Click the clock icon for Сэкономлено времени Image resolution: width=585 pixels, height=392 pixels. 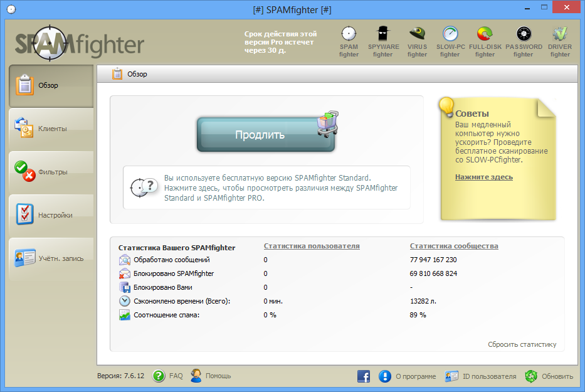(125, 301)
